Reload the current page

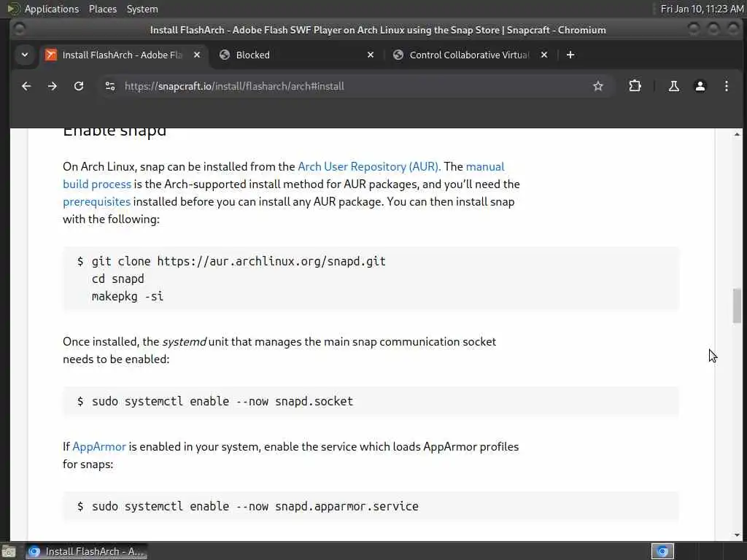79,86
